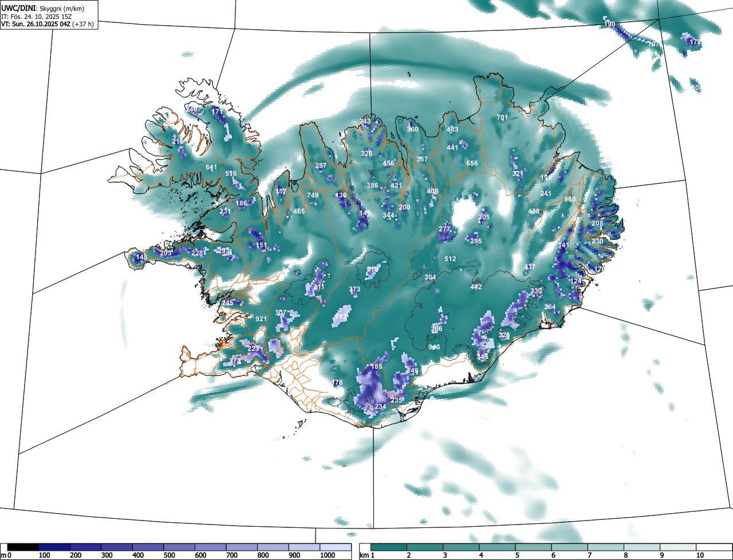The image size is (733, 560).
Task: Click the map value 208 in the Eastfjords
Action: [597, 223]
